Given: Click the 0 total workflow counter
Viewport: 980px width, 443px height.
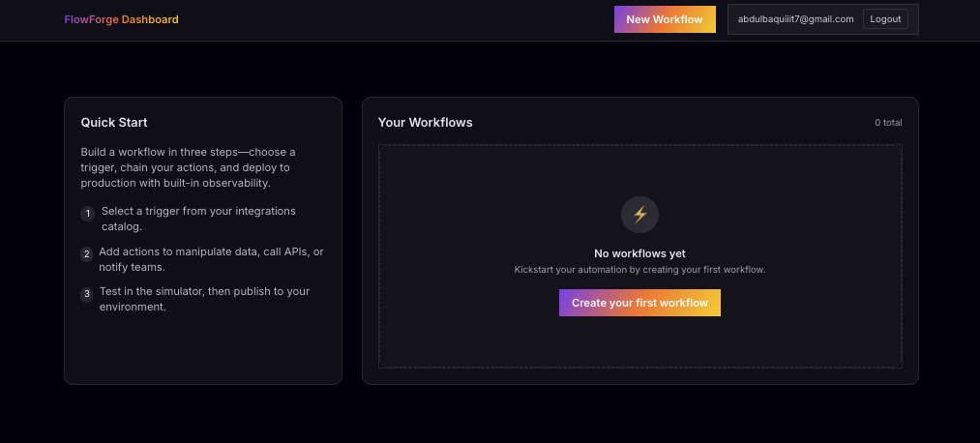Looking at the screenshot, I should [888, 123].
